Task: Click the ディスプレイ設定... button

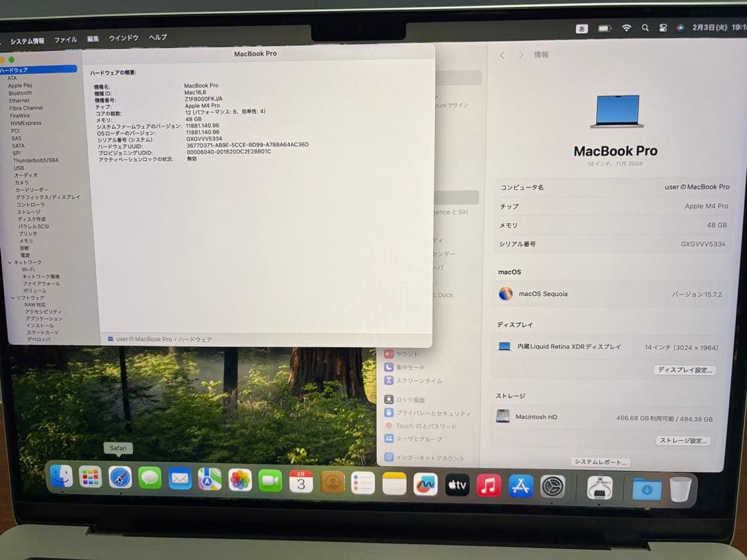Action: (685, 370)
